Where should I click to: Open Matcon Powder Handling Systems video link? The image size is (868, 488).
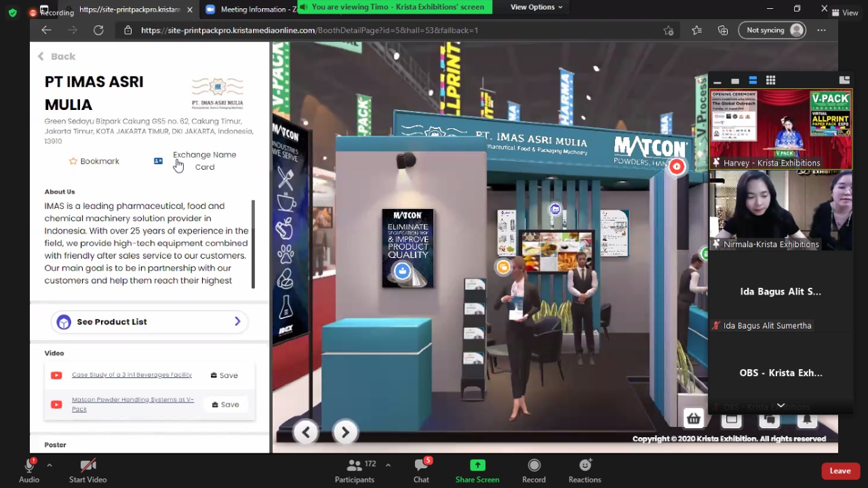click(x=133, y=404)
